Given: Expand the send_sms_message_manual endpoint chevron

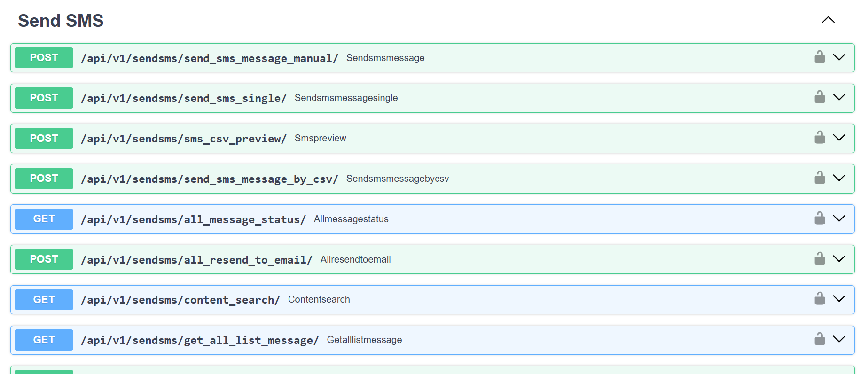Looking at the screenshot, I should (839, 57).
